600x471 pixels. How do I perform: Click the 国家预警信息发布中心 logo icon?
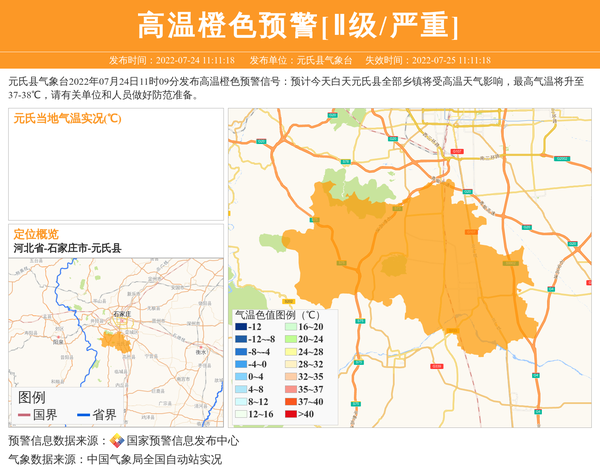tap(117, 440)
